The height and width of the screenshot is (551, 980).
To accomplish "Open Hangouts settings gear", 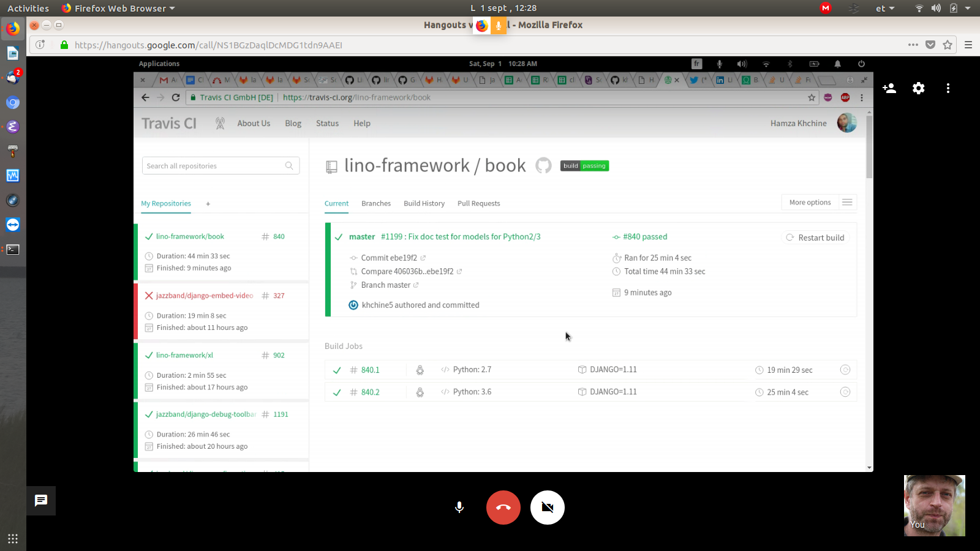I will 919,88.
